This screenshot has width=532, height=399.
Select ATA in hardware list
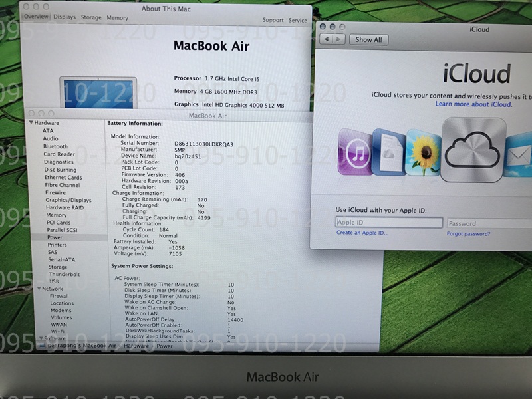coord(48,130)
